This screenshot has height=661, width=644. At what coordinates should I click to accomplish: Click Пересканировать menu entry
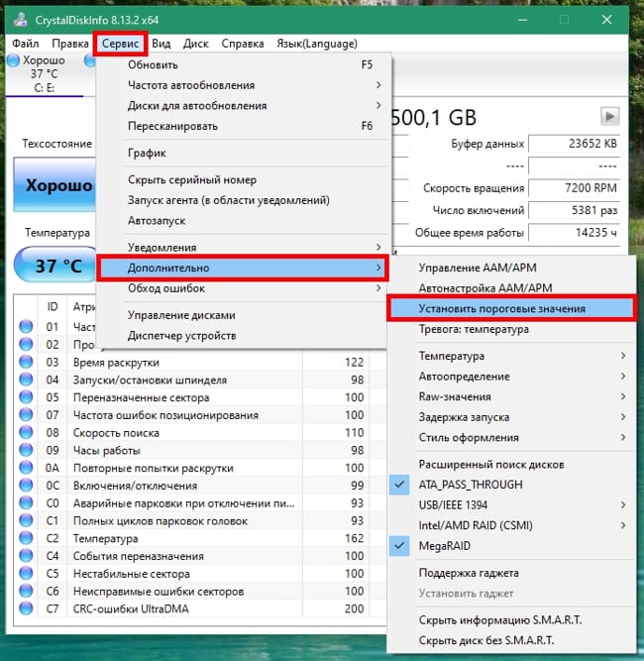[242, 126]
